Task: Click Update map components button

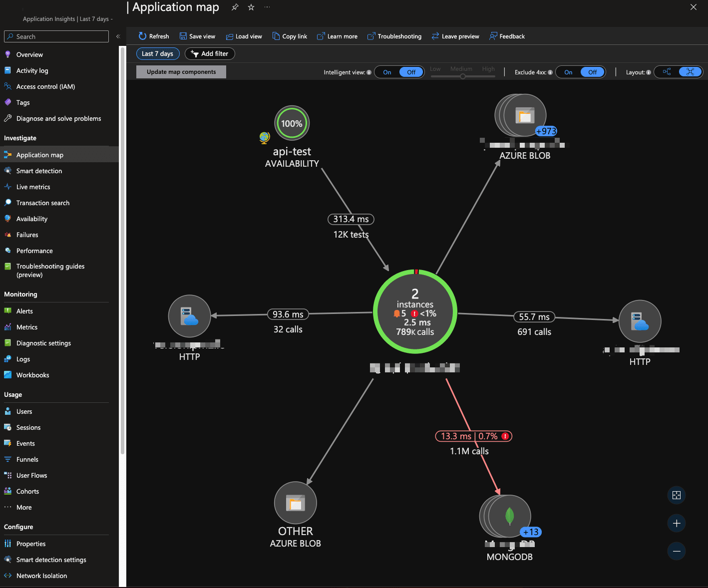Action: point(181,72)
